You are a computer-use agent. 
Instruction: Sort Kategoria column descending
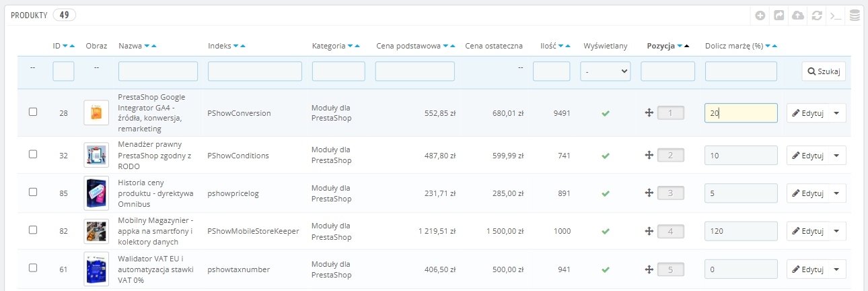coord(350,46)
